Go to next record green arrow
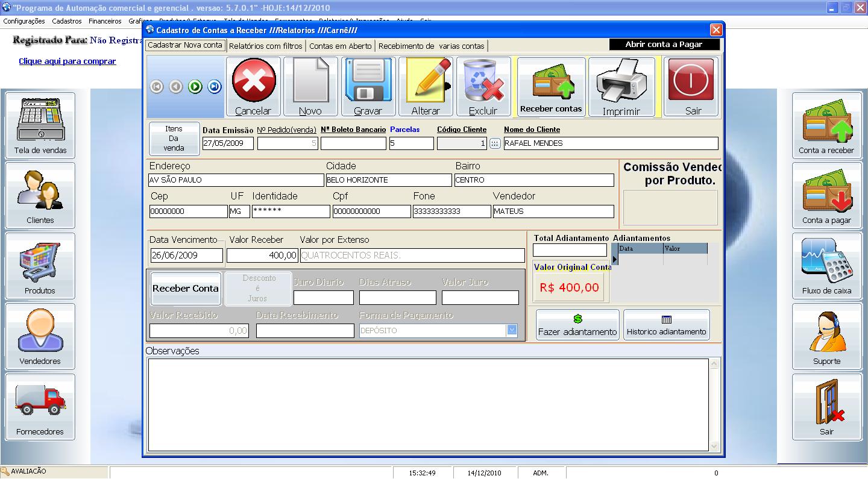The width and height of the screenshot is (868, 479). coord(195,87)
